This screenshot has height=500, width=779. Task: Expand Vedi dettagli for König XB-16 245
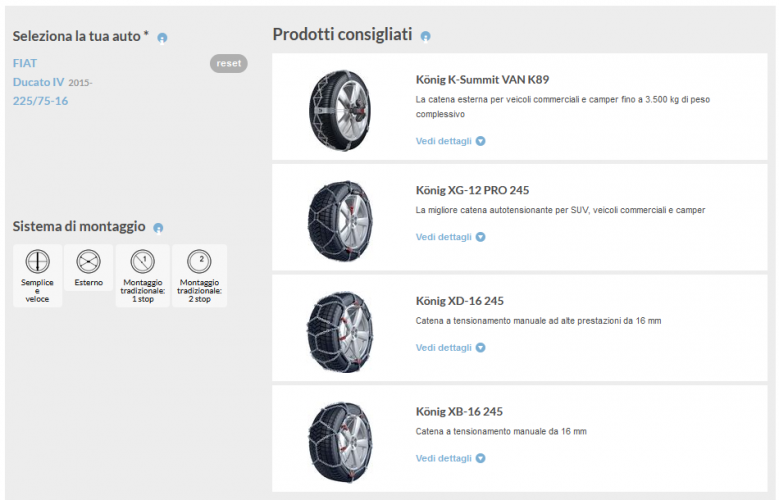(450, 458)
